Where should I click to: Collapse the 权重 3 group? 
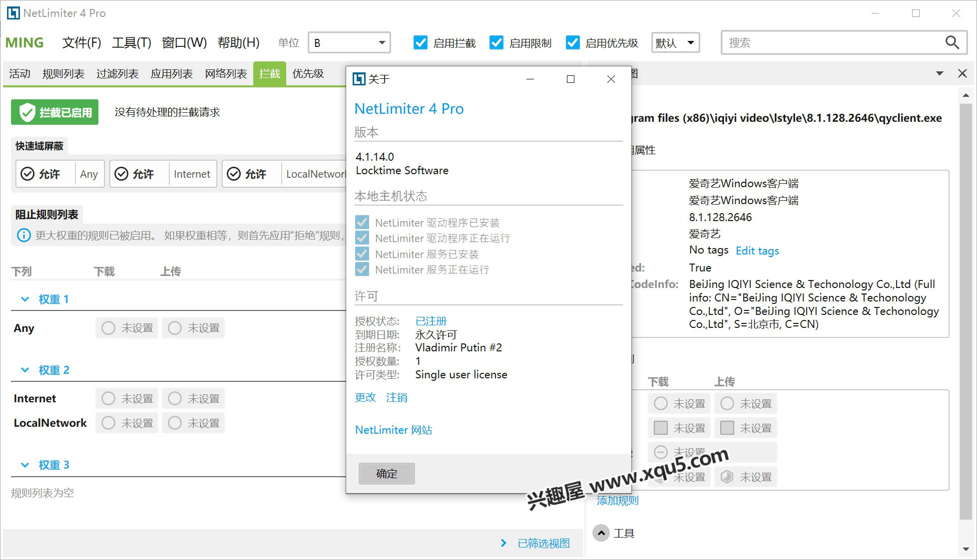(x=25, y=465)
